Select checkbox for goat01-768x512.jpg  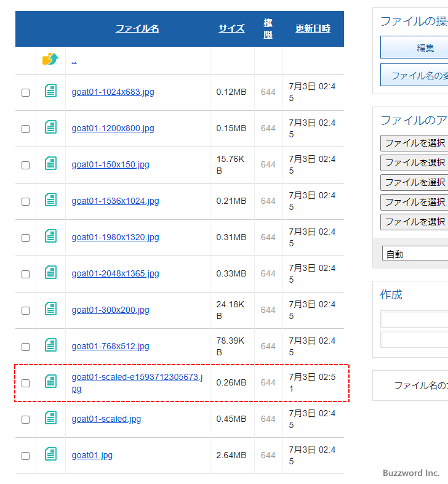coord(25,347)
